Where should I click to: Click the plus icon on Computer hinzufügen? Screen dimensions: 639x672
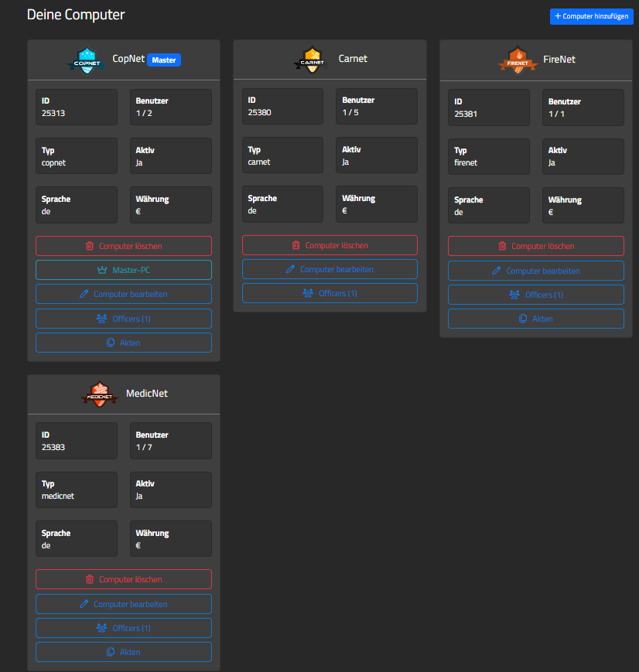pos(558,16)
